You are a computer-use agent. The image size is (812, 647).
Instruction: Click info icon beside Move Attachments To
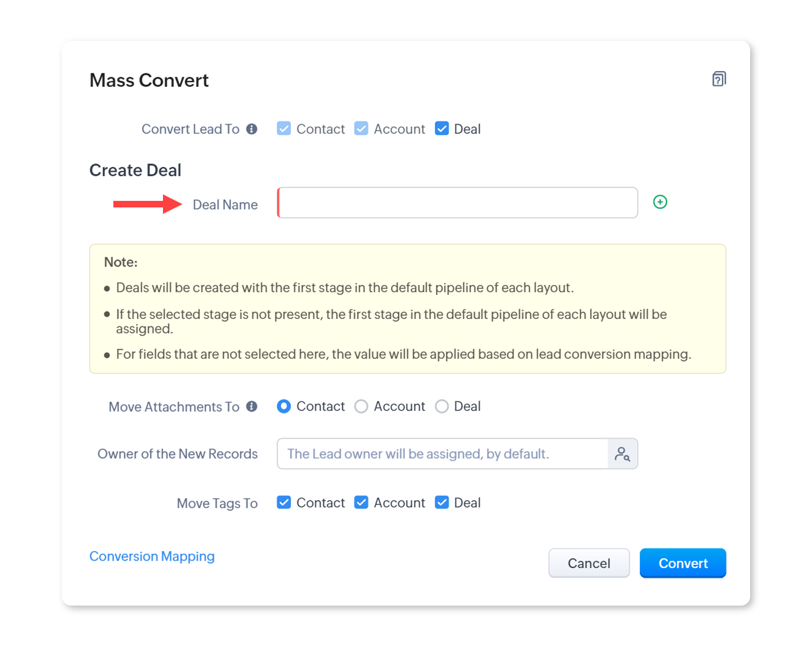tap(252, 406)
